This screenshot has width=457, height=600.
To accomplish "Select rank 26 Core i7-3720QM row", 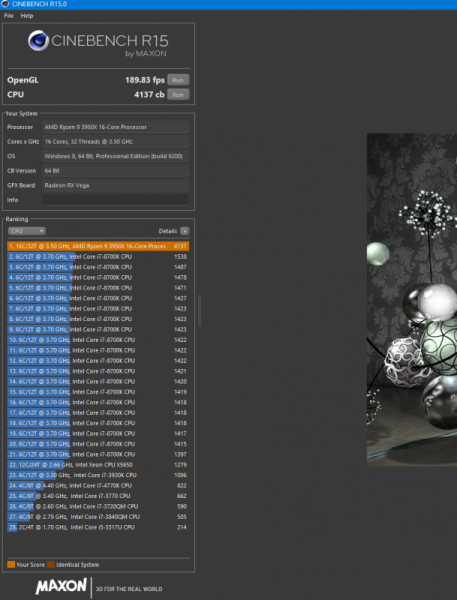I will pos(98,506).
